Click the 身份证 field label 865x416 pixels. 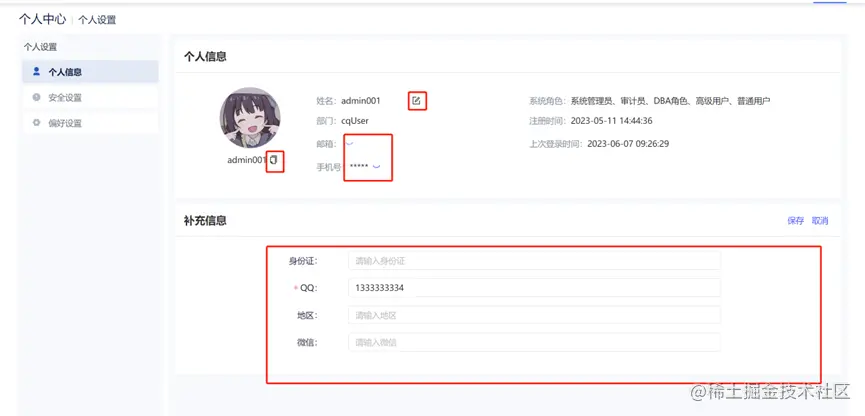tap(303, 261)
